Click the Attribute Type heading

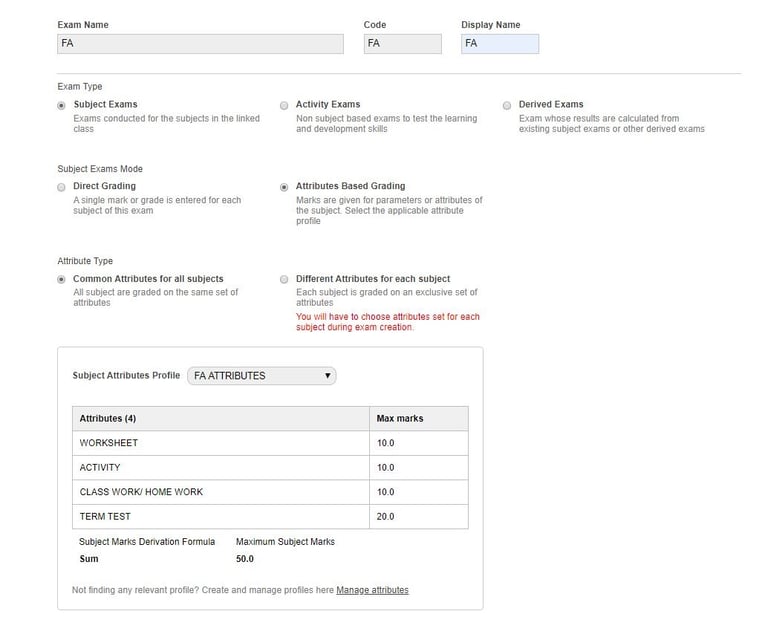point(85,261)
